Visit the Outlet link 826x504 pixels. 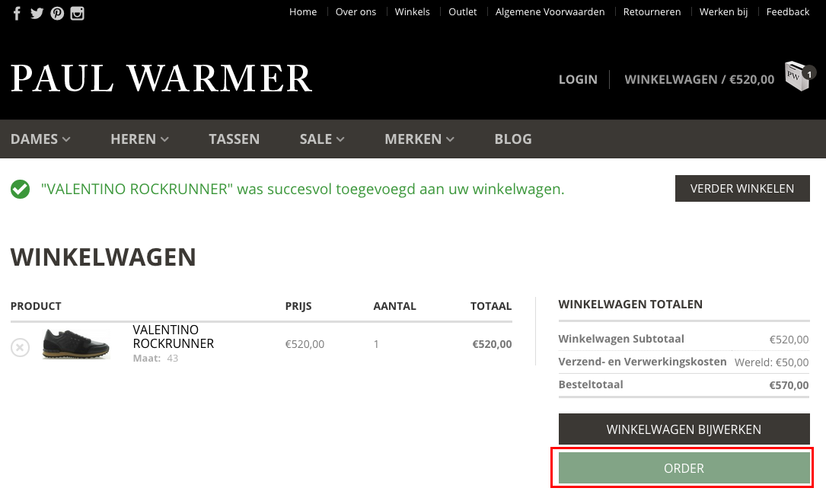(463, 11)
